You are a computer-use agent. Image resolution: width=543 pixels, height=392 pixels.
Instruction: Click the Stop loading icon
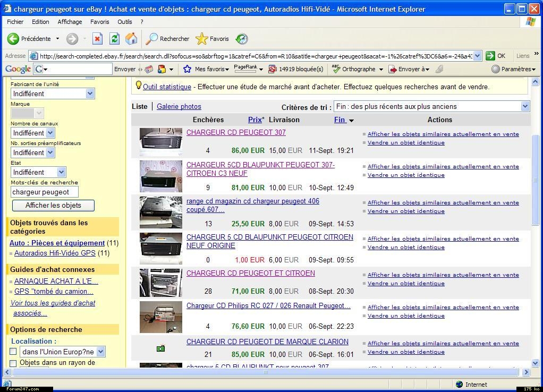click(x=97, y=39)
